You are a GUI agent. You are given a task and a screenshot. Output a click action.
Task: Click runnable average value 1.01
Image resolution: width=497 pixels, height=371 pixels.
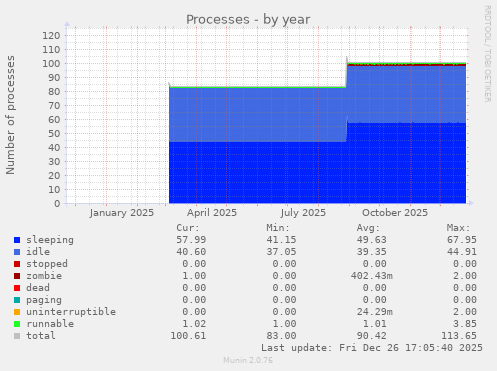click(374, 324)
